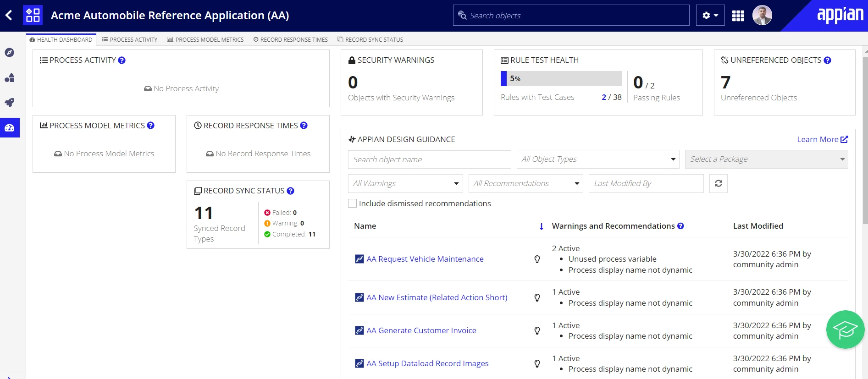Open the Select a Package dropdown
Viewport: 868px width, 379px height.
766,159
